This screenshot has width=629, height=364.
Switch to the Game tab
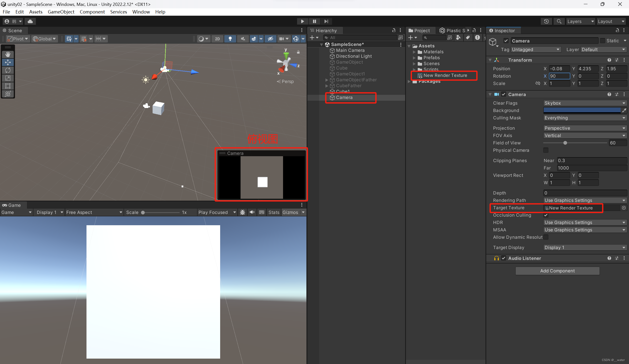click(x=13, y=205)
